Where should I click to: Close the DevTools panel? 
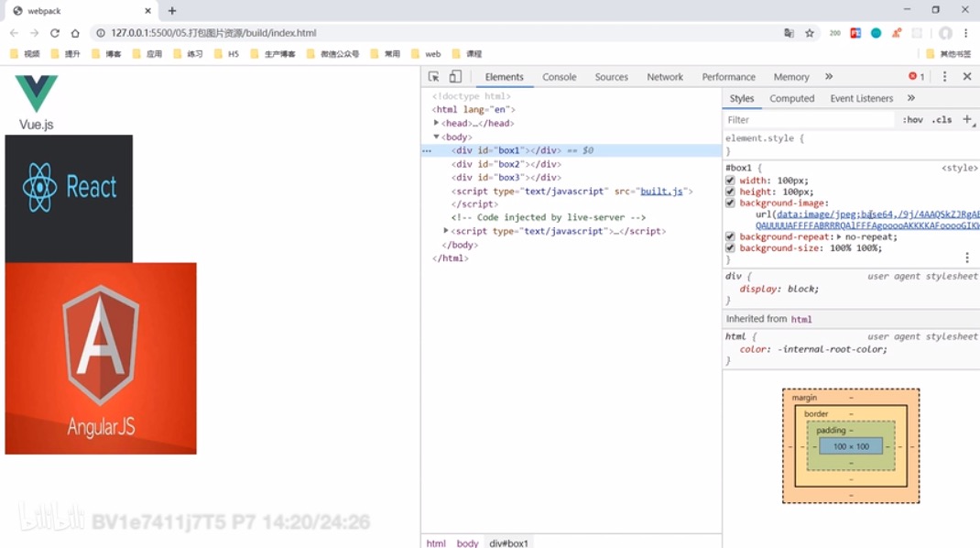967,76
